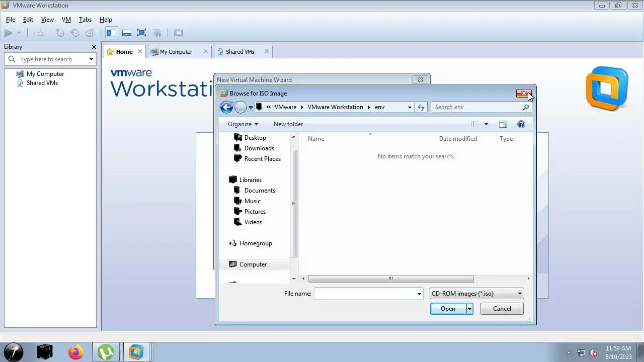Click the Power On play toolbar icon

[9, 33]
